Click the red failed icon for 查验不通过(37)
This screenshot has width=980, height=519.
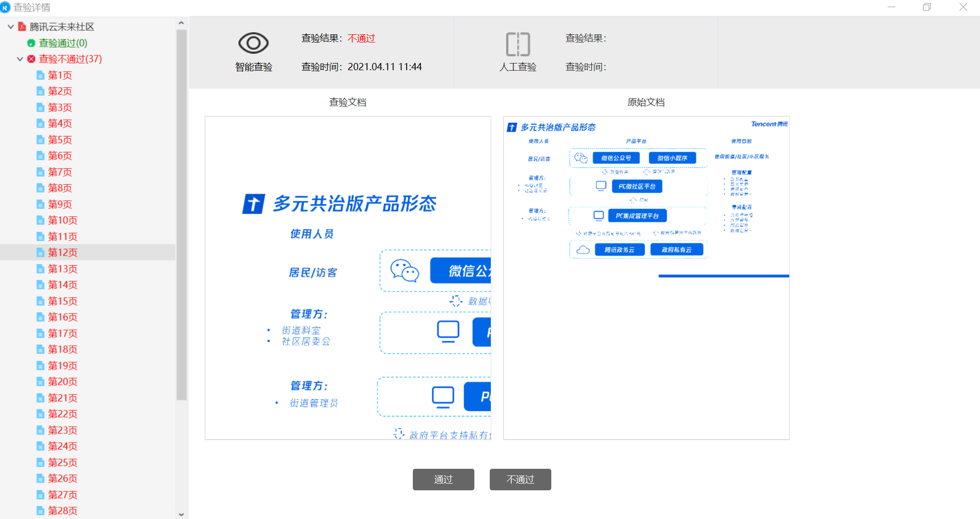pos(31,59)
